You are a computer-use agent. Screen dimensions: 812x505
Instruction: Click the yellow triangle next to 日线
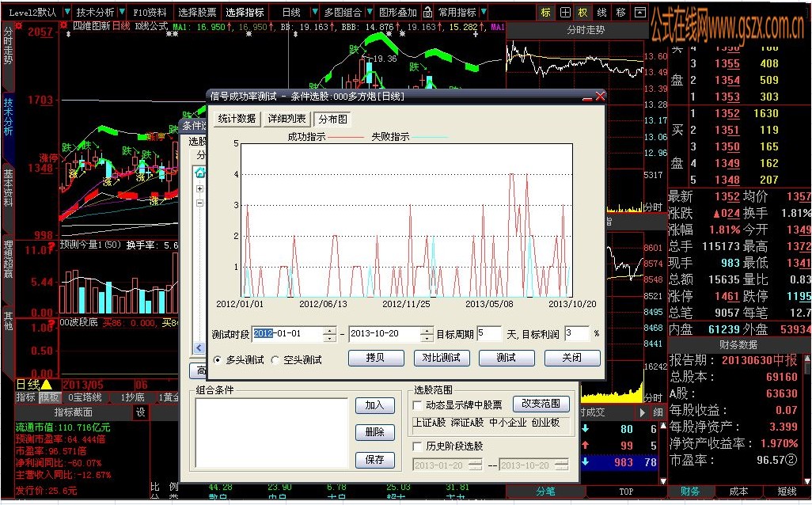[x=46, y=385]
